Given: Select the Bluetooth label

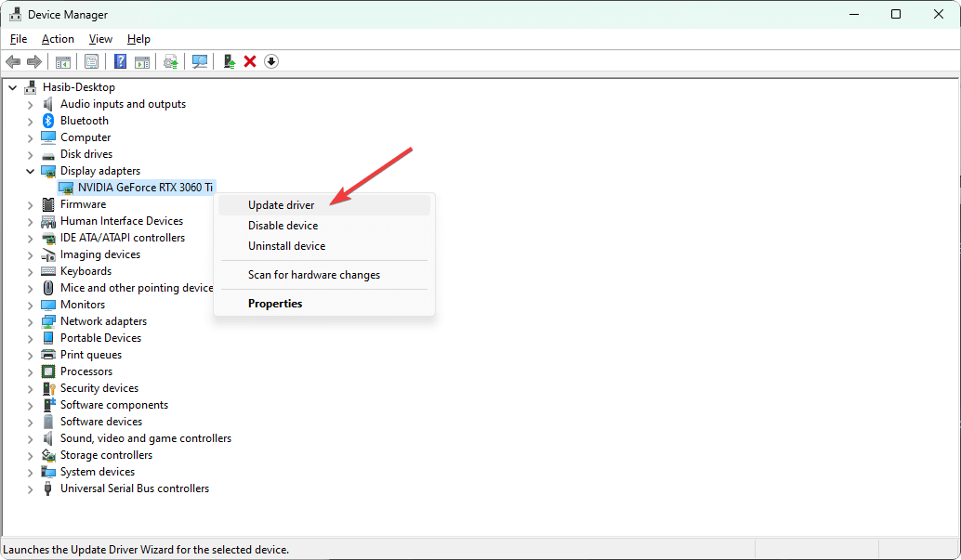Looking at the screenshot, I should click(x=84, y=121).
